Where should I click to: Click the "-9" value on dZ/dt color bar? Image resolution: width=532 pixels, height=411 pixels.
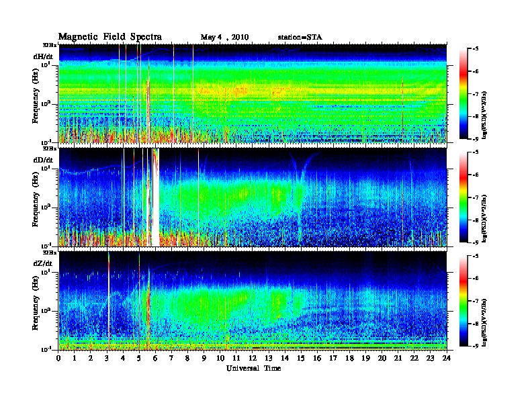point(475,346)
